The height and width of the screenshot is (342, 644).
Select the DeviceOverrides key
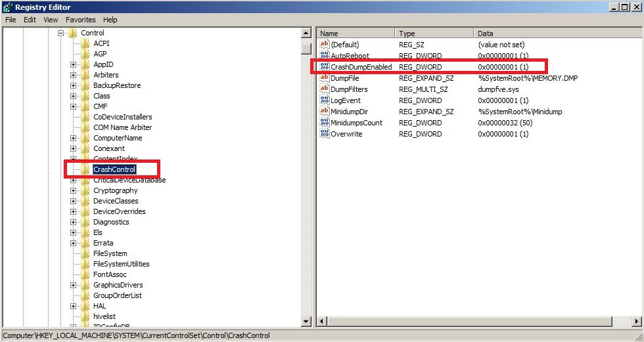click(119, 211)
